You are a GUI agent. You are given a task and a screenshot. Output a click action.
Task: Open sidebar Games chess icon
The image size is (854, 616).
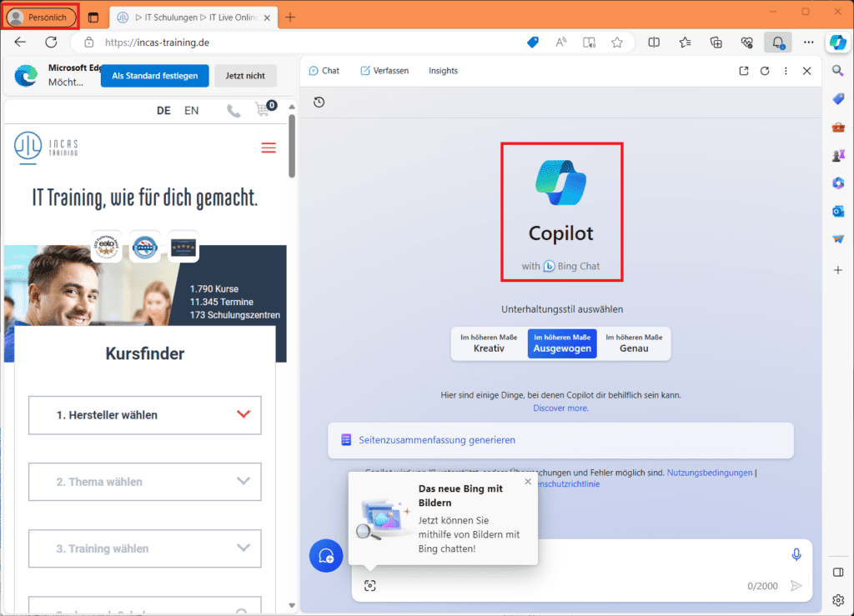click(x=838, y=155)
